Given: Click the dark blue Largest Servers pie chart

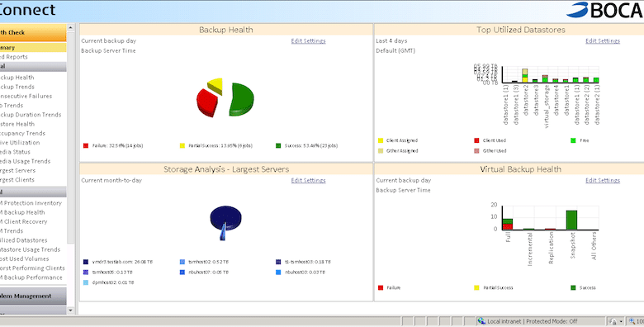Looking at the screenshot, I should [x=225, y=217].
